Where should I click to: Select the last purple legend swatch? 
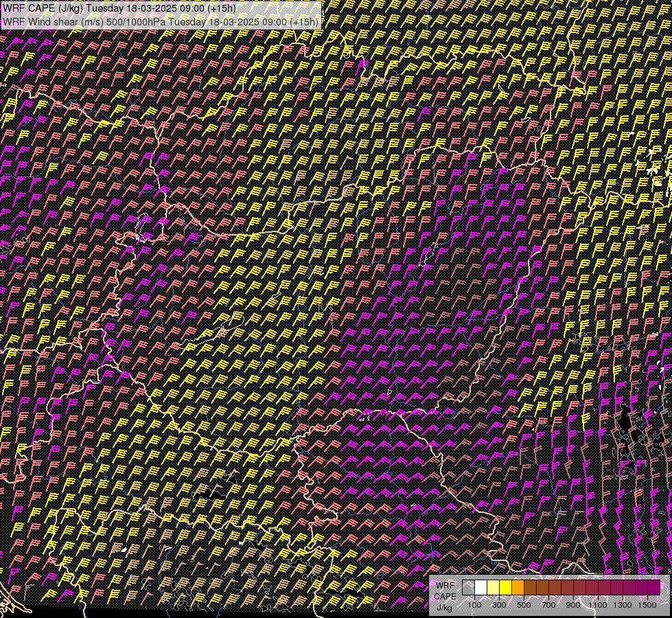pyautogui.click(x=653, y=587)
